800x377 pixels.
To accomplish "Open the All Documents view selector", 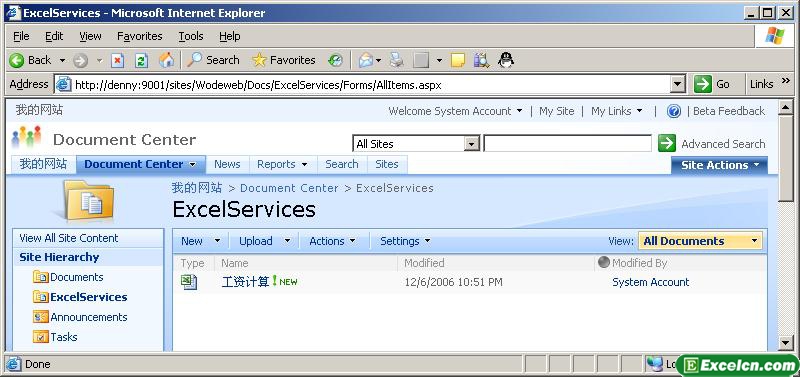I will (x=700, y=241).
